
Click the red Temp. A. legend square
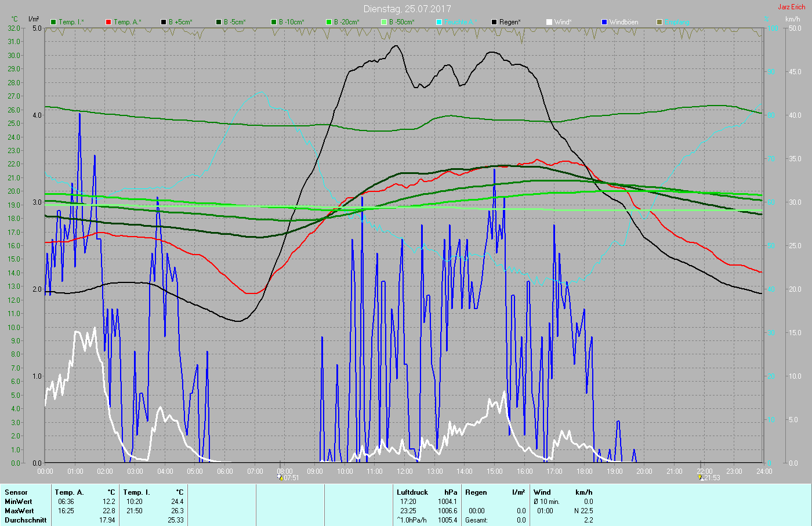(x=108, y=22)
